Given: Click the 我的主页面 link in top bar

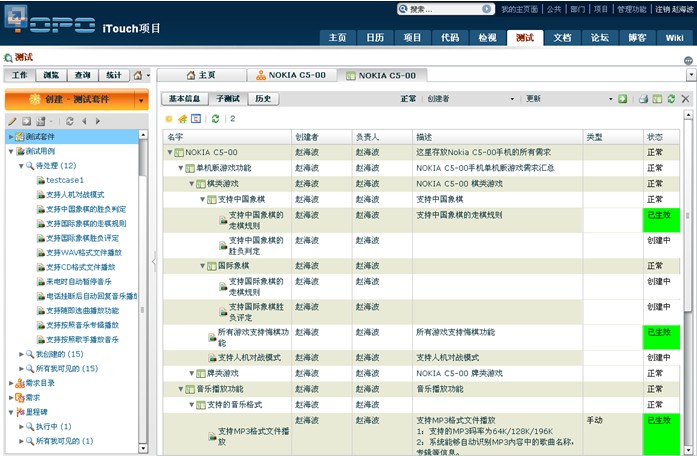Looking at the screenshot, I should (x=519, y=9).
